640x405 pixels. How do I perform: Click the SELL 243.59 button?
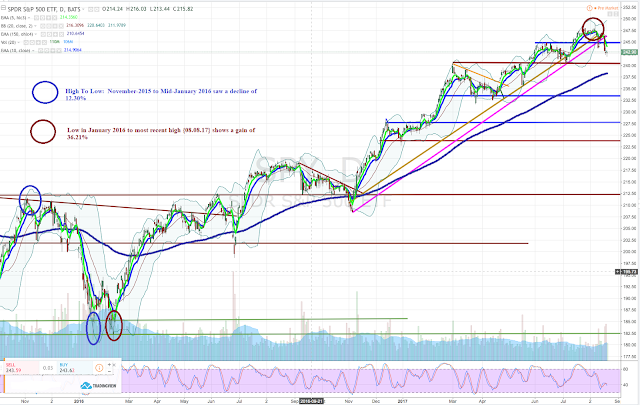tap(21, 367)
